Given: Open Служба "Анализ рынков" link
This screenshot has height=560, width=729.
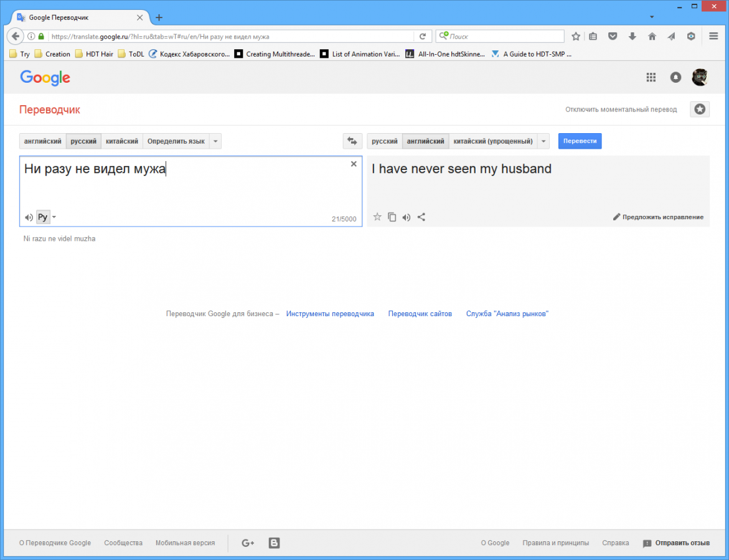Looking at the screenshot, I should pos(507,314).
